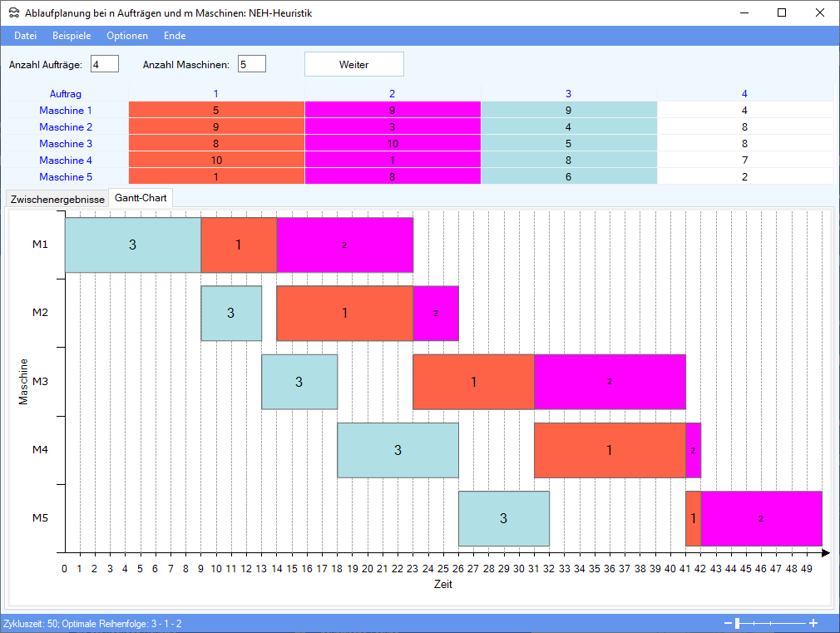This screenshot has height=633, width=840.
Task: Focus the Anzahl Aufträge input field
Action: tap(105, 64)
